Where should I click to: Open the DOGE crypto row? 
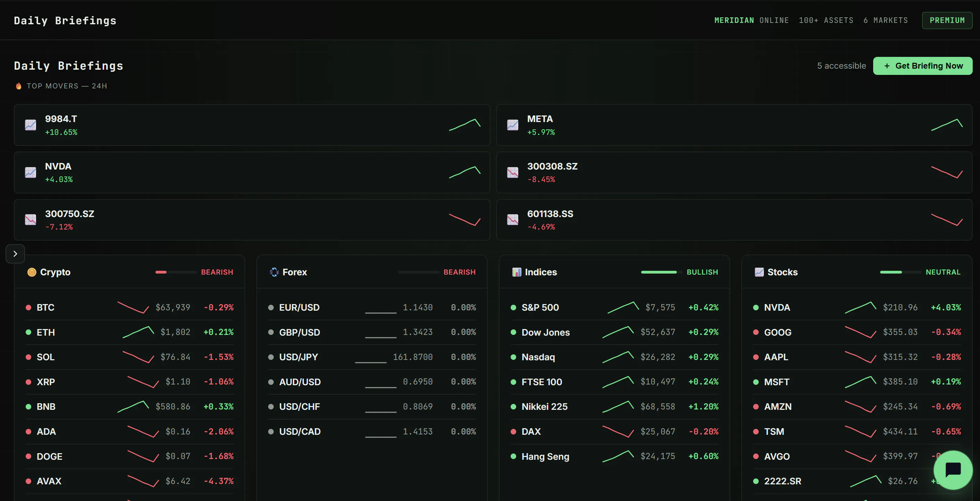pos(129,457)
